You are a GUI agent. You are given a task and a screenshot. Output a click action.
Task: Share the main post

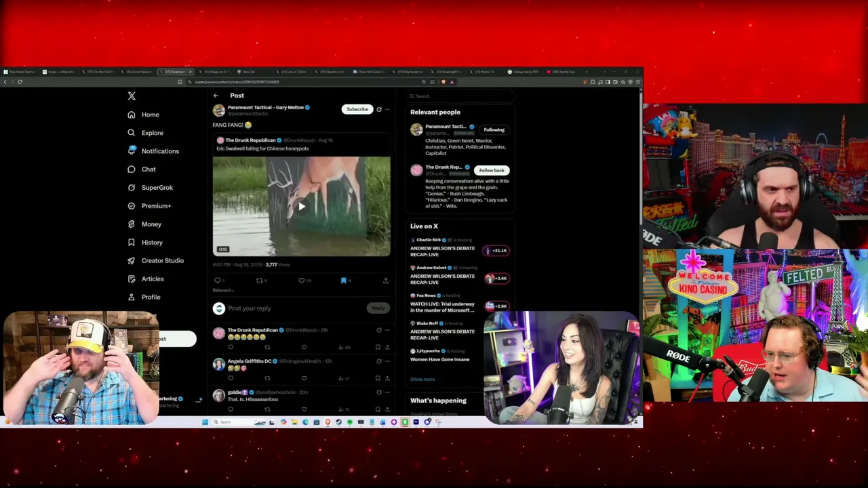tap(386, 281)
